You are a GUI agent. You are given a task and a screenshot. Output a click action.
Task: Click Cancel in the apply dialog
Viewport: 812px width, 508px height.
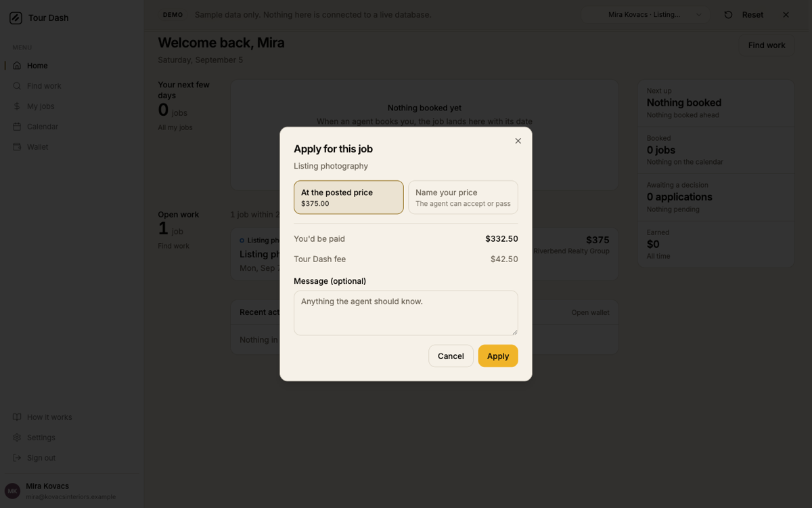click(451, 356)
